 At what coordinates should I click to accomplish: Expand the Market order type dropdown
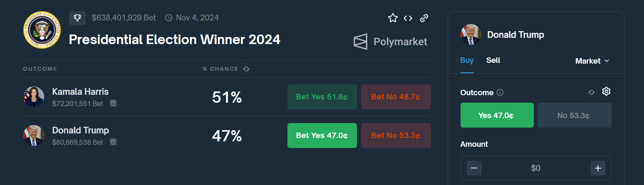[x=592, y=61]
